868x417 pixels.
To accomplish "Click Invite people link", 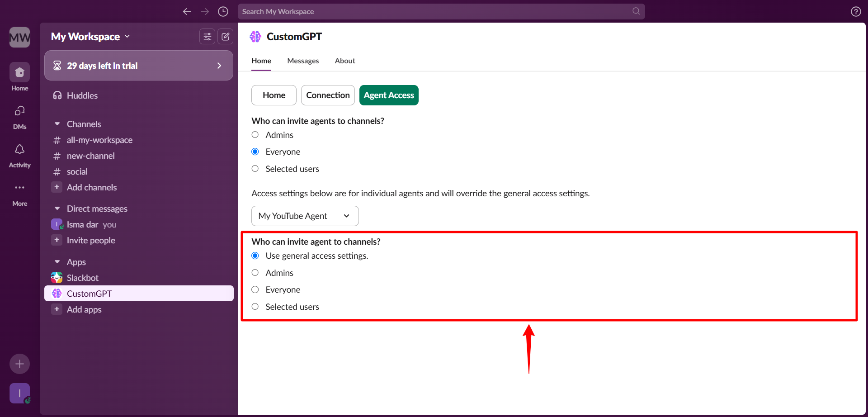I will point(91,240).
